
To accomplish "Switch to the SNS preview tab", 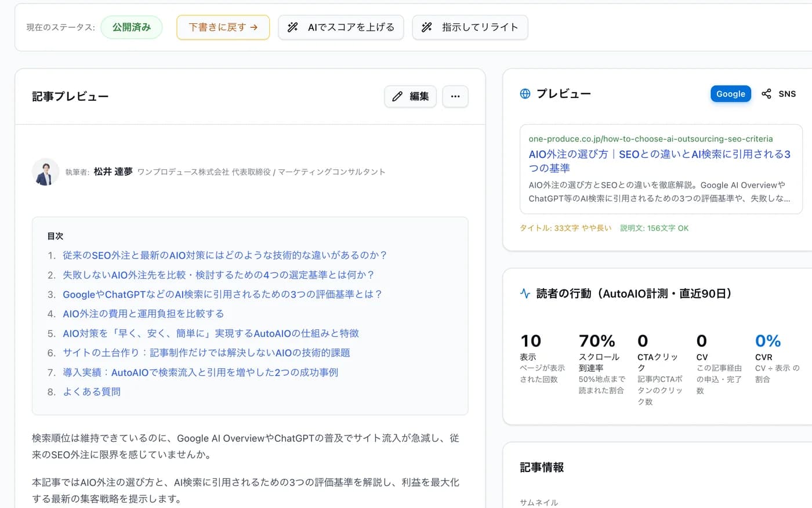I will coord(779,94).
